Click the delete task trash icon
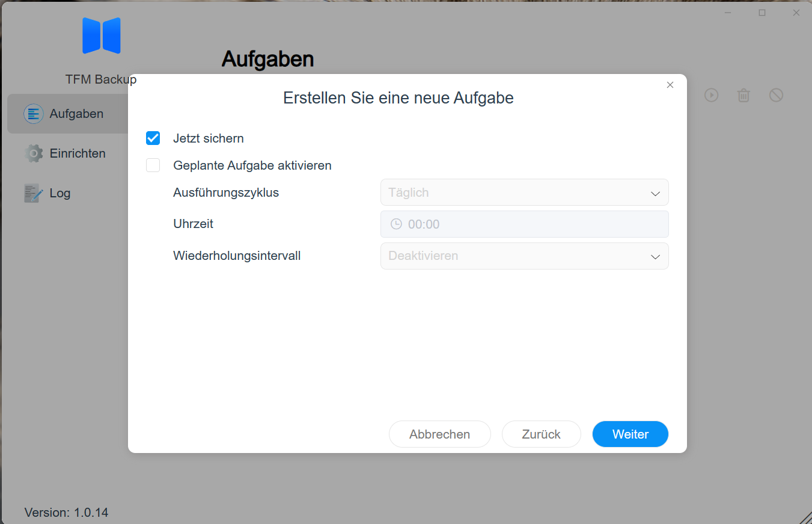Image resolution: width=812 pixels, height=524 pixels. pyautogui.click(x=743, y=95)
